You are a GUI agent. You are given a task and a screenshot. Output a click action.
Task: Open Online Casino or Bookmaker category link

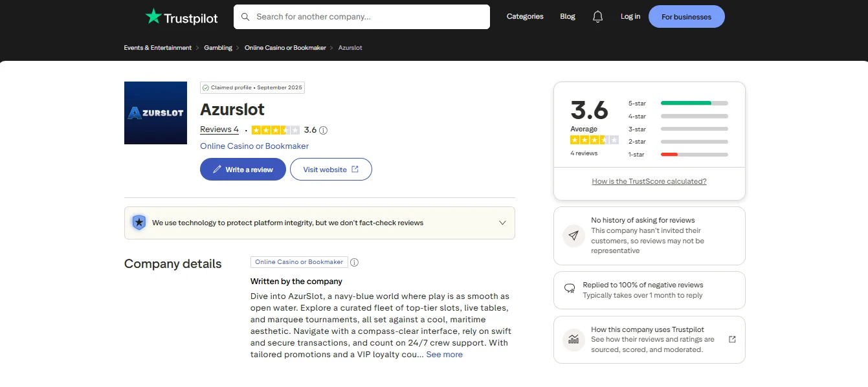[254, 146]
